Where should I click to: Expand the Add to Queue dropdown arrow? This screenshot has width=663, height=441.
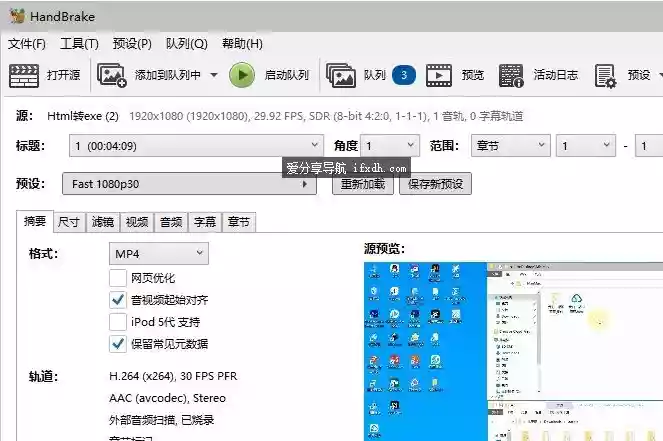tap(214, 75)
